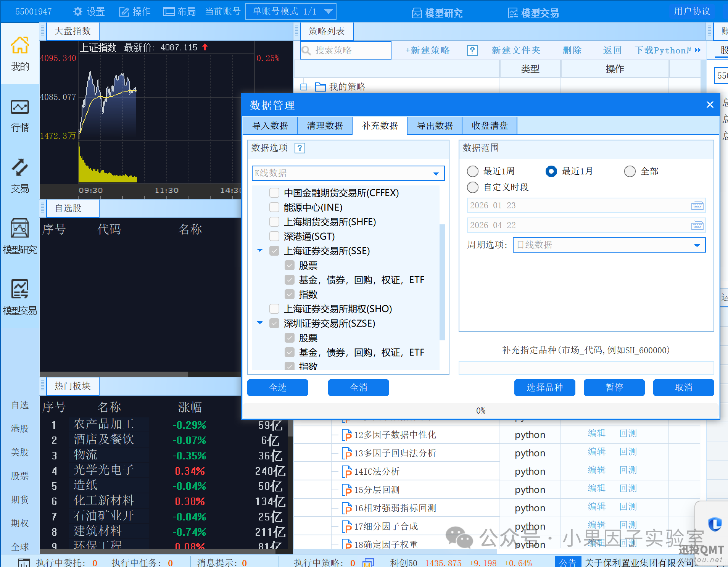
Task: Collapse the 上海证券交易所(SSE) tree node
Action: tap(260, 251)
